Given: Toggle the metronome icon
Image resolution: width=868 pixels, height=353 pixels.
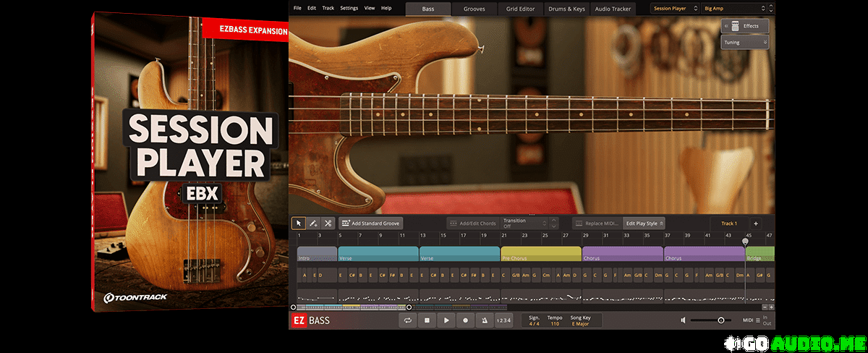Looking at the screenshot, I should coord(484,320).
